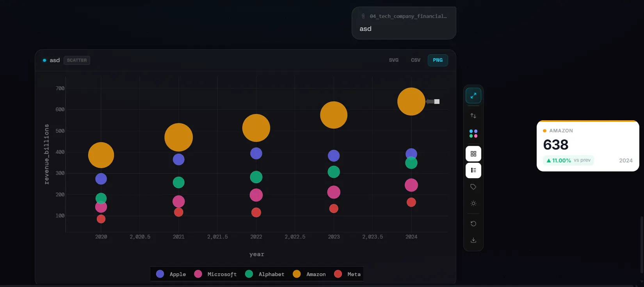The width and height of the screenshot is (644, 287).
Task: Click the swap axes arrows icon
Action: click(473, 116)
